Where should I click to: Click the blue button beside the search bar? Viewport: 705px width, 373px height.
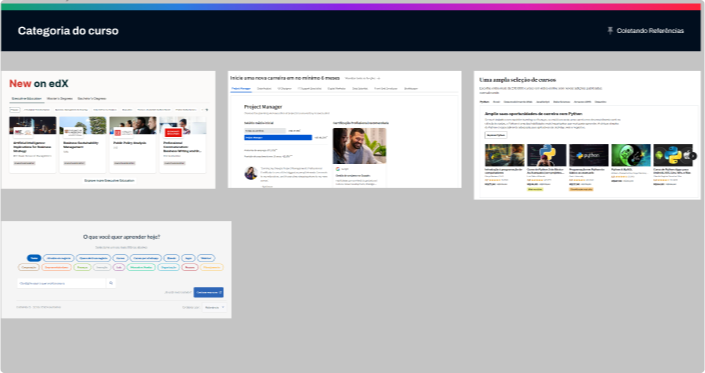tap(209, 292)
